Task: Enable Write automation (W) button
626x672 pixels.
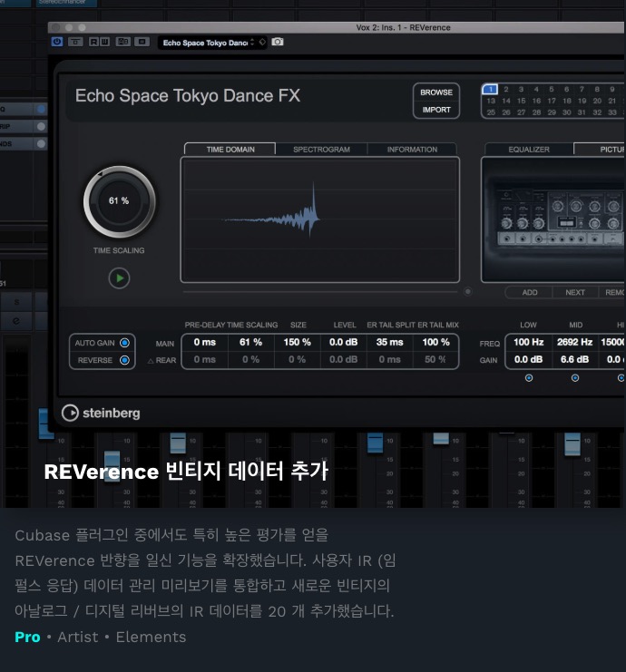Action: (104, 42)
